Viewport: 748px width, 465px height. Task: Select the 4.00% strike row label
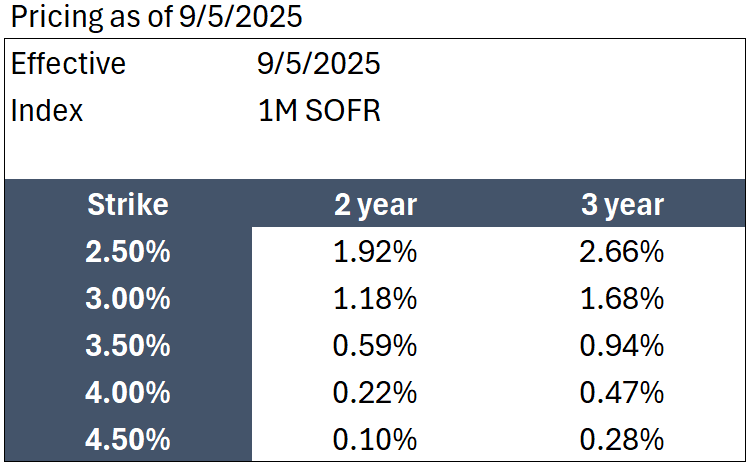[128, 393]
